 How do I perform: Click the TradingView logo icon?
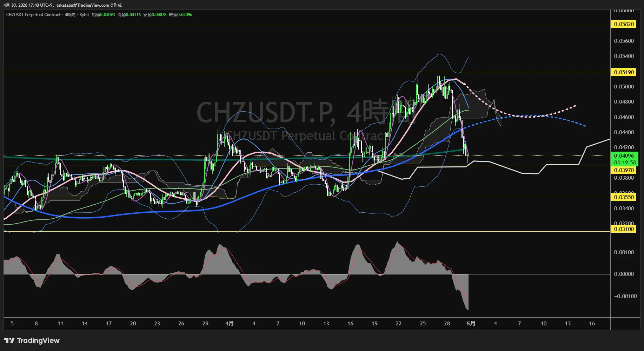pos(9,340)
